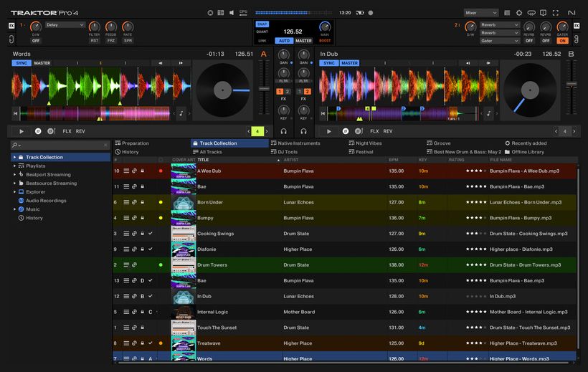Viewport: 588px width, 372px height.
Task: Expand the Music tree node
Action: (x=14, y=209)
